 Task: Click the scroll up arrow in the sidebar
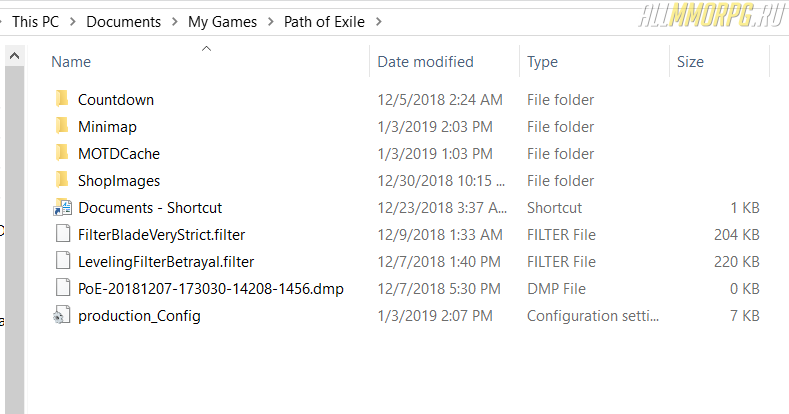tap(15, 55)
